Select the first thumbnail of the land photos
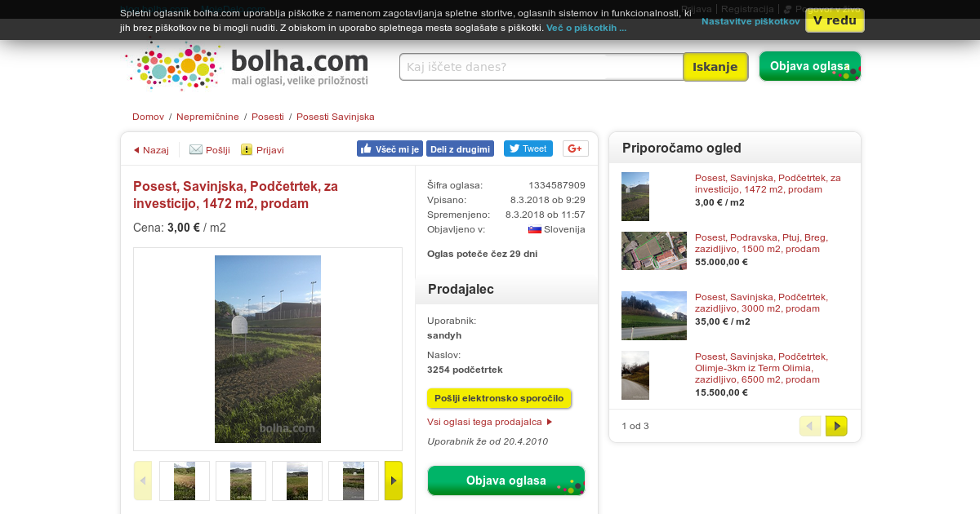The height and width of the screenshot is (514, 980). (185, 481)
